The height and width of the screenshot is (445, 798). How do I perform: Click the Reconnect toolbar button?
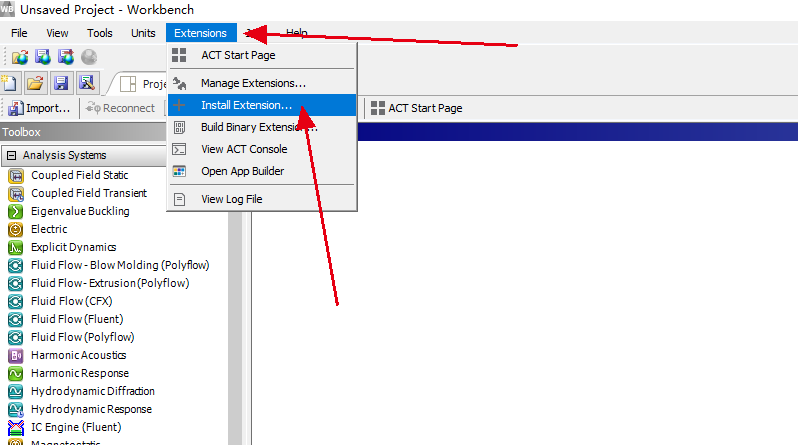[120, 108]
